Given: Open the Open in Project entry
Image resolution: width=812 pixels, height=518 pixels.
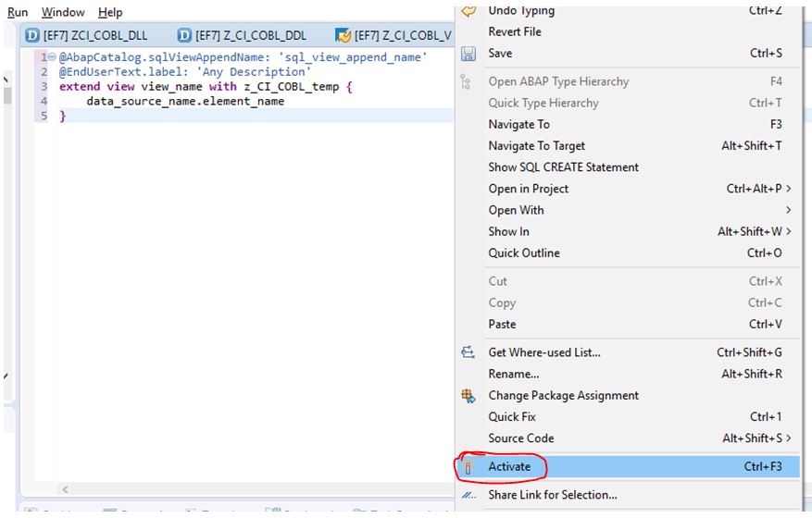Looking at the screenshot, I should (x=628, y=189).
